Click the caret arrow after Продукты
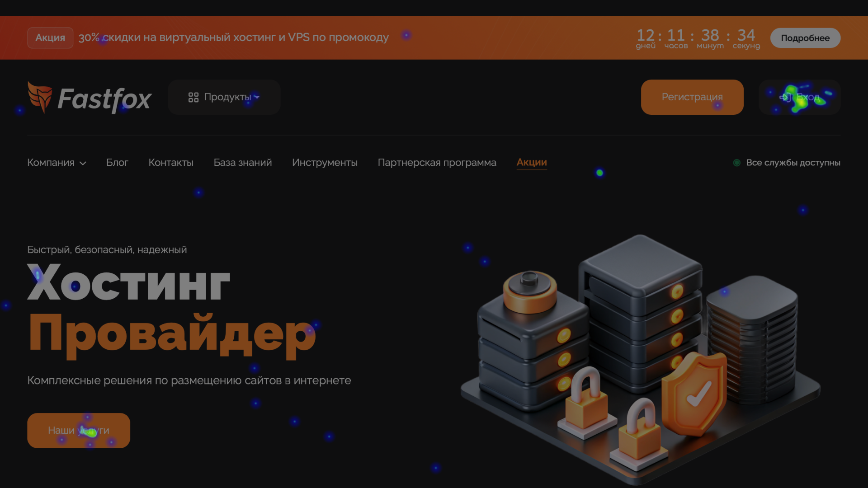868x488 pixels. (x=257, y=97)
